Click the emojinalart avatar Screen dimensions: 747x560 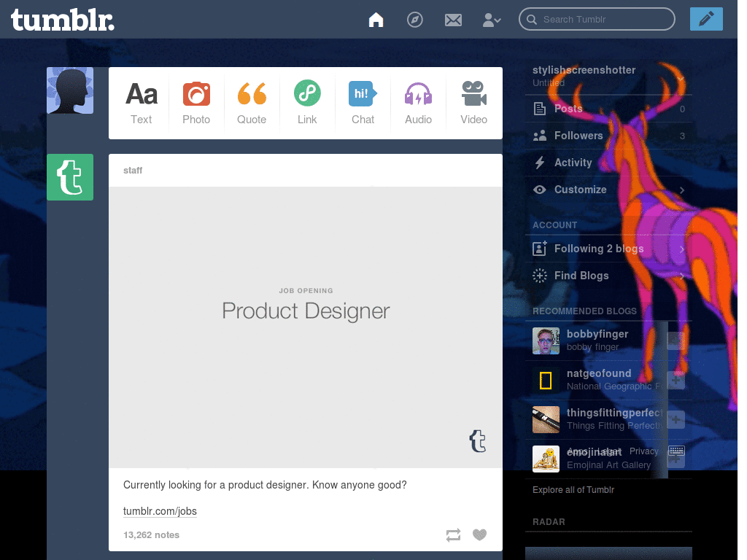[546, 459]
